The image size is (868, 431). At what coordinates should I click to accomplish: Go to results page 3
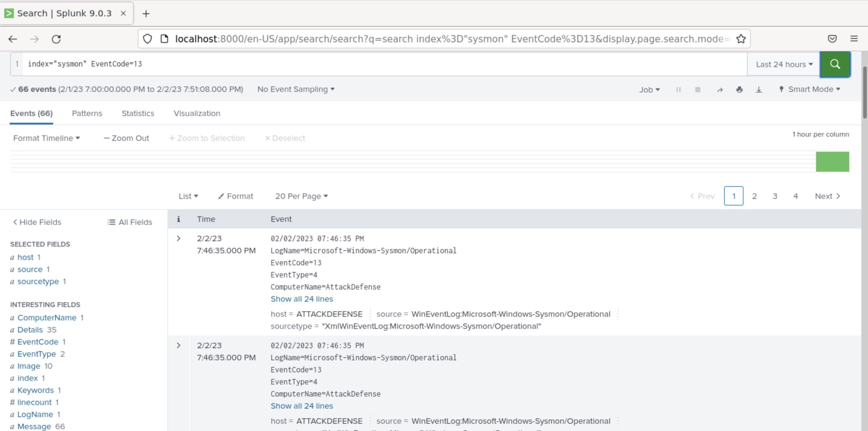click(x=775, y=196)
